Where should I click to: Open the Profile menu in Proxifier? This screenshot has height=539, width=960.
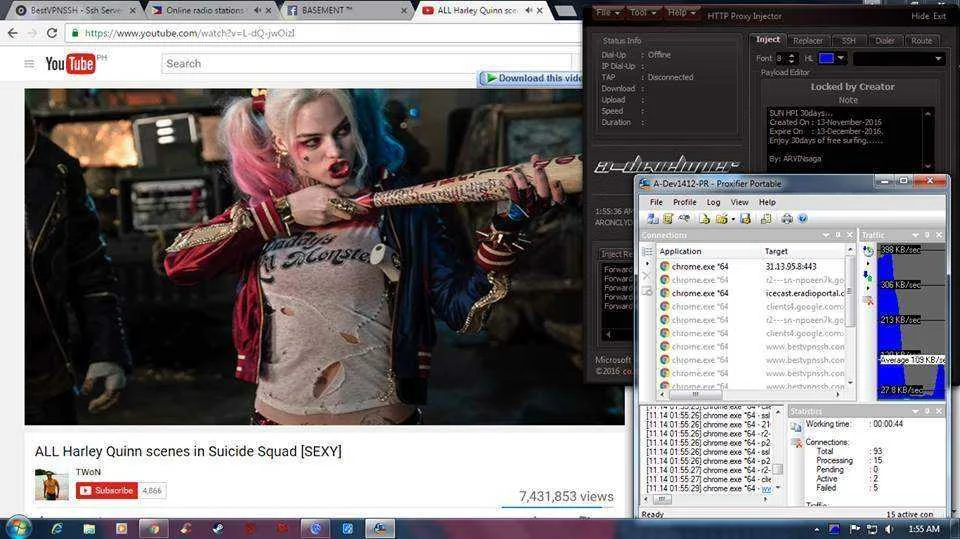pos(684,202)
